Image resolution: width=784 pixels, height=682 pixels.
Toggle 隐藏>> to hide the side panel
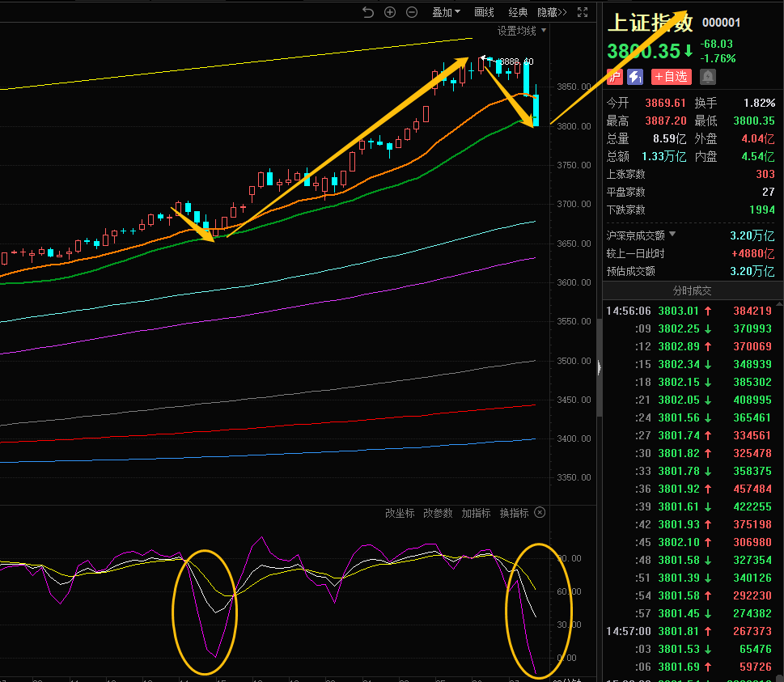point(552,12)
